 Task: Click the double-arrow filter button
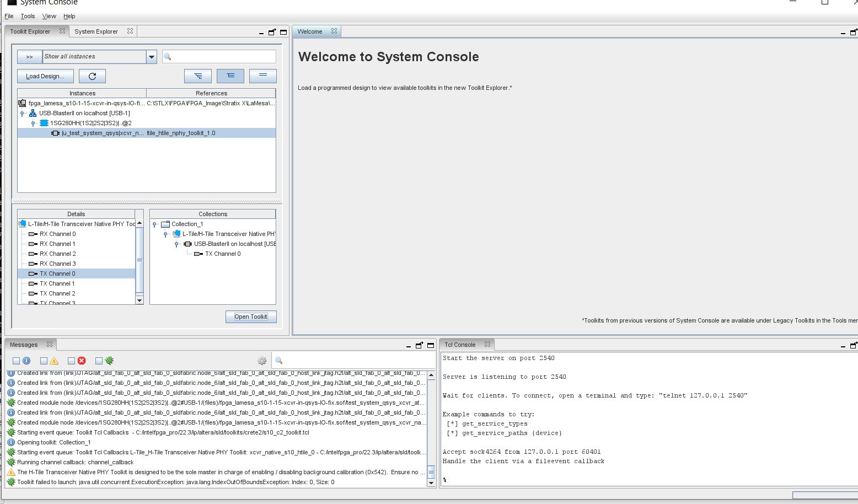click(30, 56)
